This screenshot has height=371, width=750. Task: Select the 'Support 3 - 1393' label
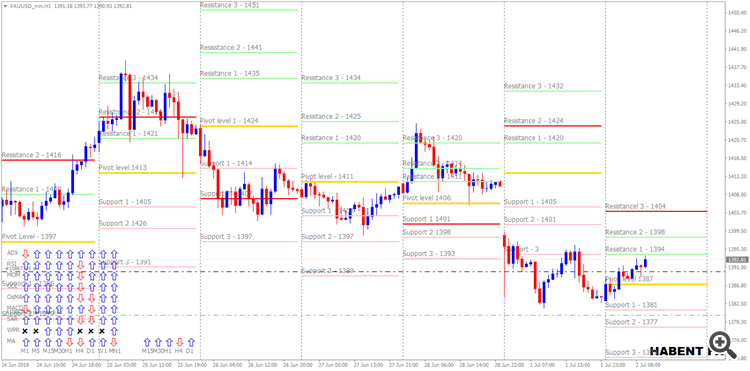tap(429, 253)
